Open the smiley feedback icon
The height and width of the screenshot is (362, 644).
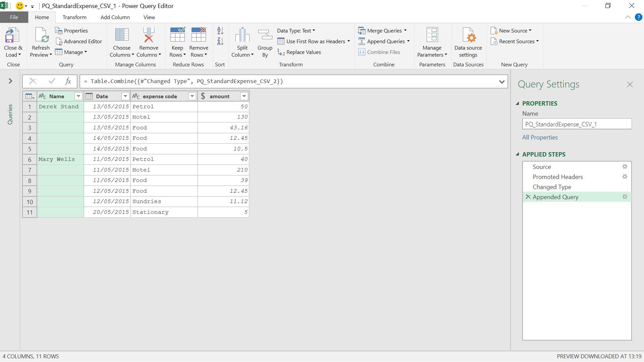pyautogui.click(x=20, y=6)
